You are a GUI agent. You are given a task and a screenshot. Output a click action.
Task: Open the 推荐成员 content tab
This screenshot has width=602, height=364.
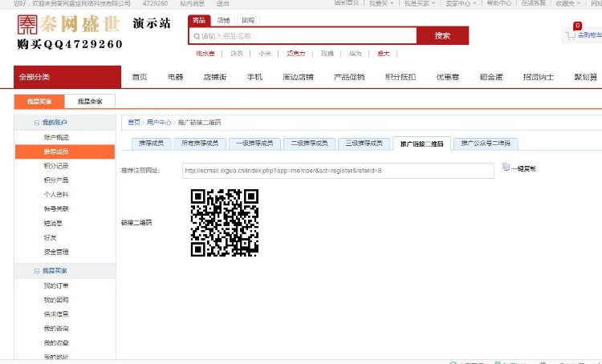151,144
